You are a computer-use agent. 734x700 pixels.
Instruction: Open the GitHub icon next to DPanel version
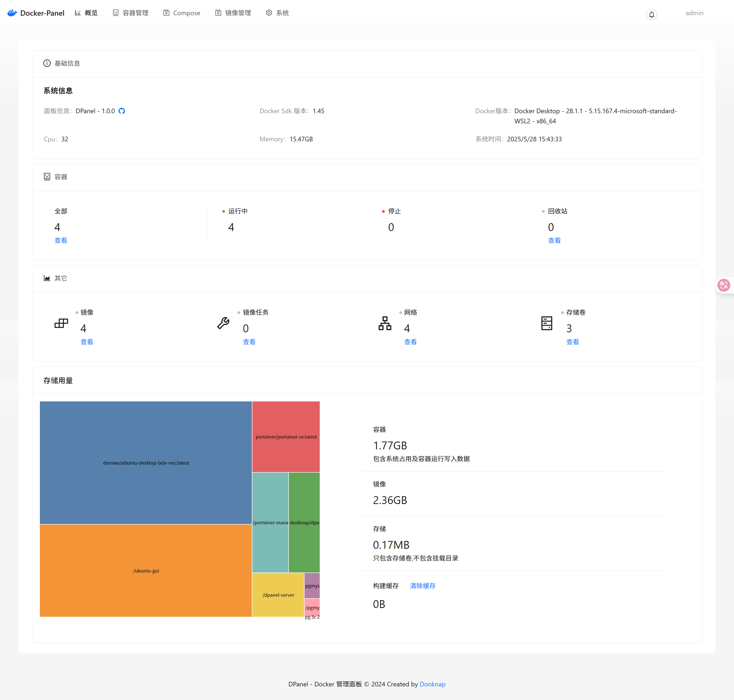(x=122, y=111)
